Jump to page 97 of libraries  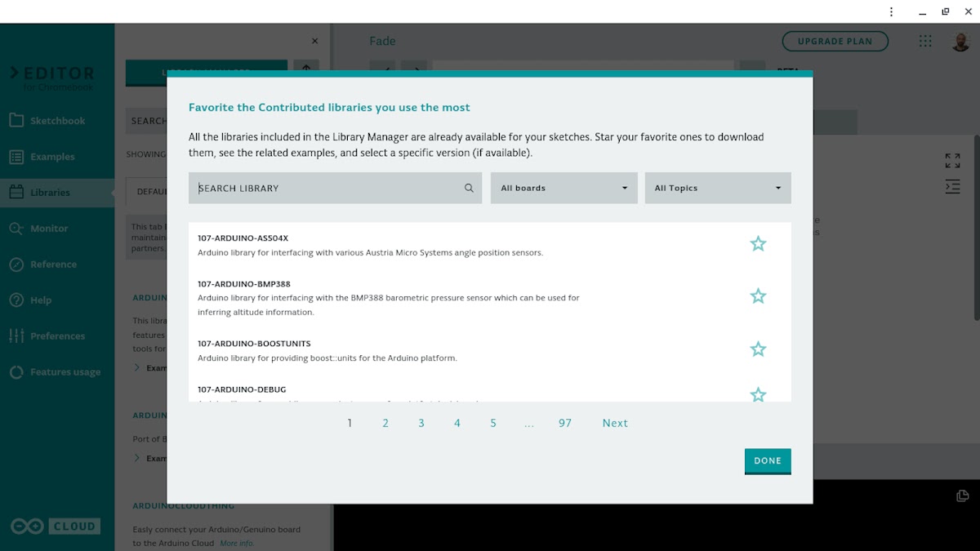tap(565, 424)
